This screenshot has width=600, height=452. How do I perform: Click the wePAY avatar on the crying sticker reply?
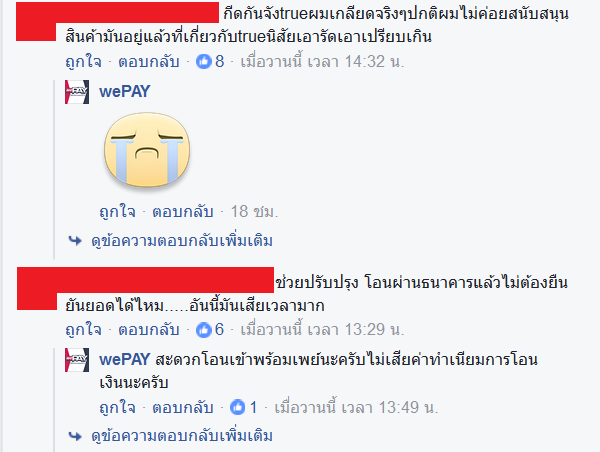click(x=77, y=92)
